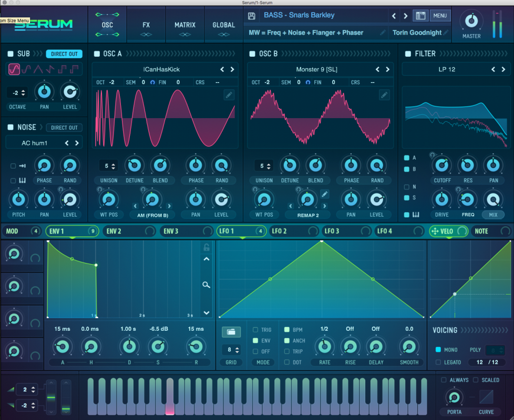Open the MENU button
The image size is (514, 420).
tap(440, 15)
